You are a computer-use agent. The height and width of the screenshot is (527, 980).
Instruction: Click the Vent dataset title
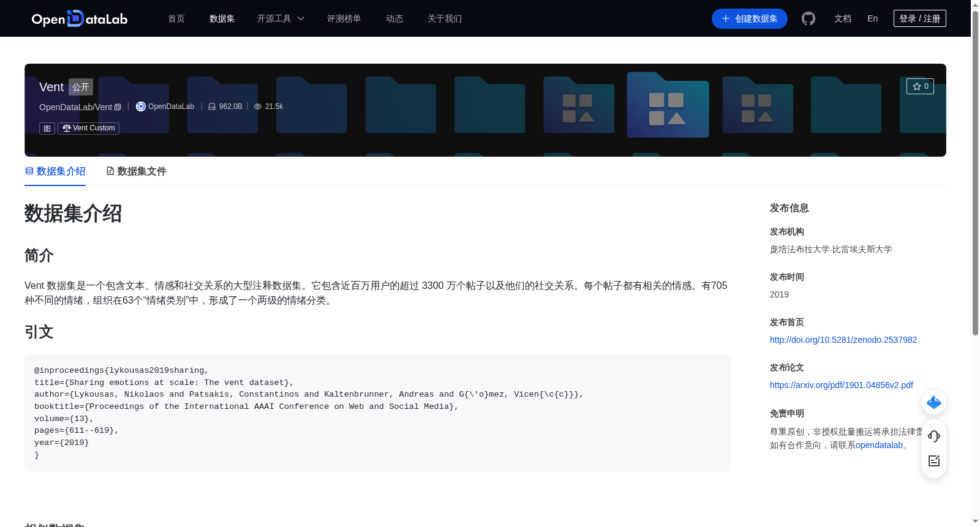pos(51,87)
